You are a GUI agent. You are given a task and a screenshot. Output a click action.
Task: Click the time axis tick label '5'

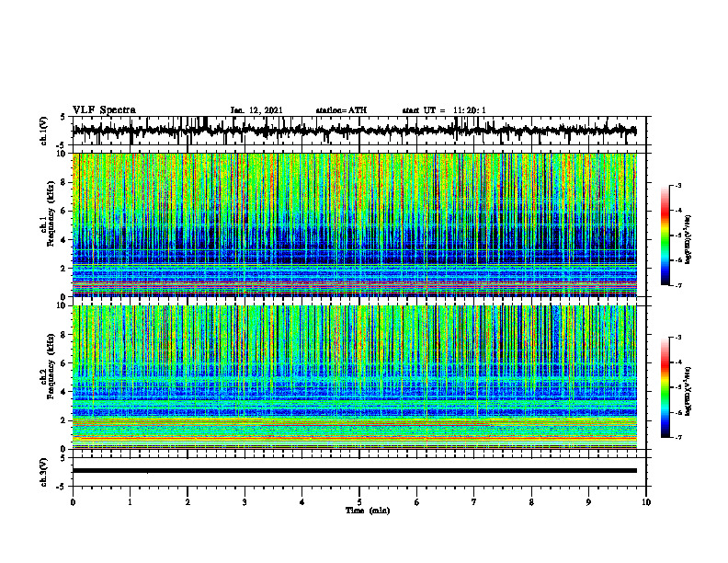tap(359, 502)
